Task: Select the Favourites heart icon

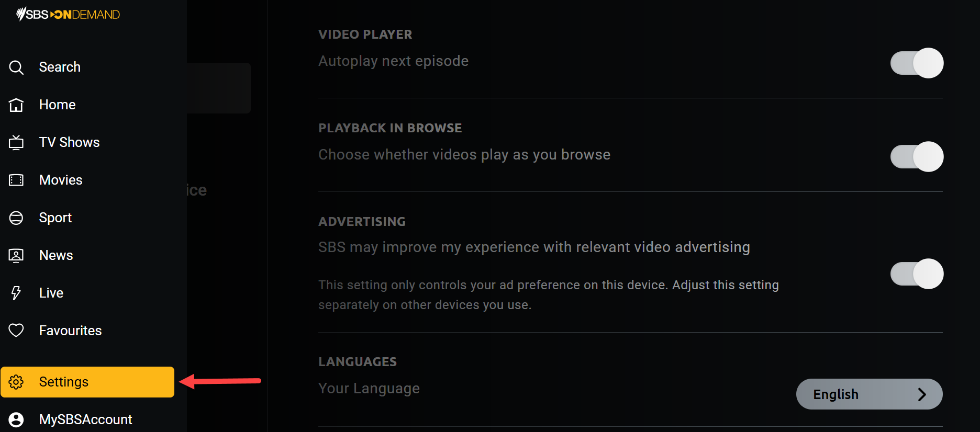Action: pyautogui.click(x=16, y=330)
